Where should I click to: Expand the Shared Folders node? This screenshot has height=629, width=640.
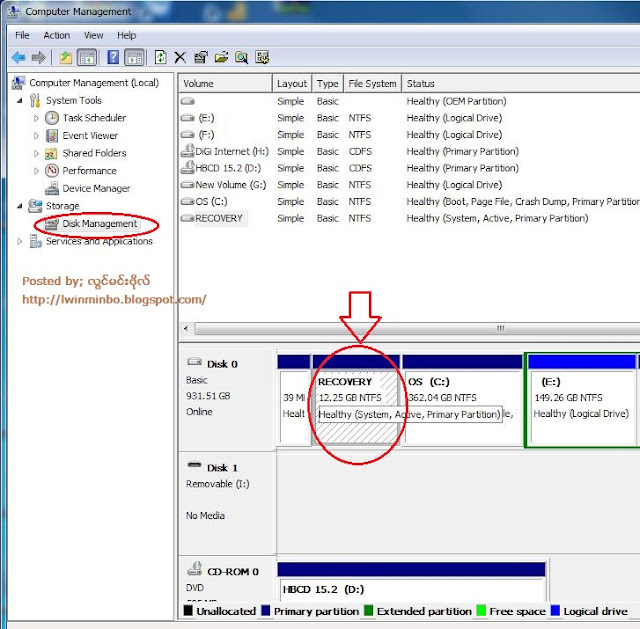click(36, 153)
